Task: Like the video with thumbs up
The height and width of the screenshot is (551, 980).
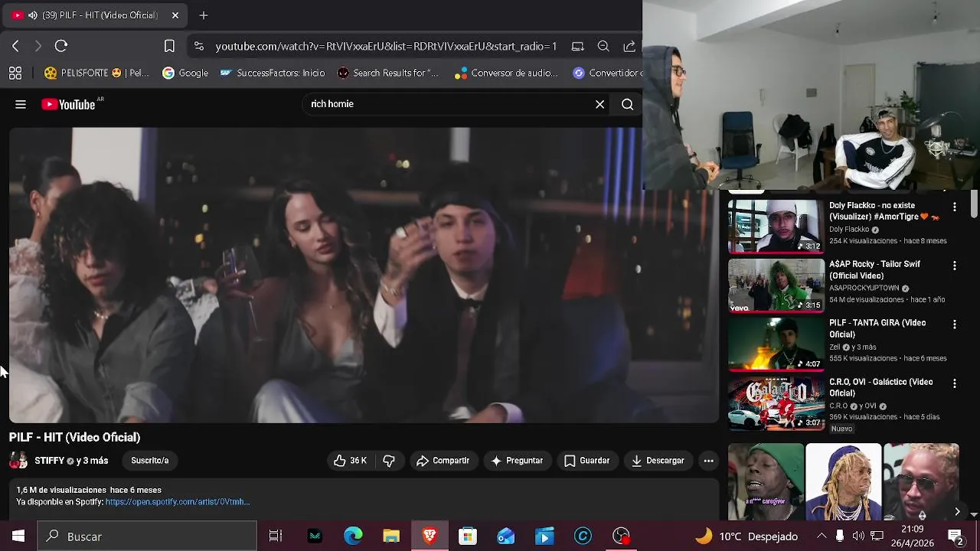Action: [x=349, y=461]
